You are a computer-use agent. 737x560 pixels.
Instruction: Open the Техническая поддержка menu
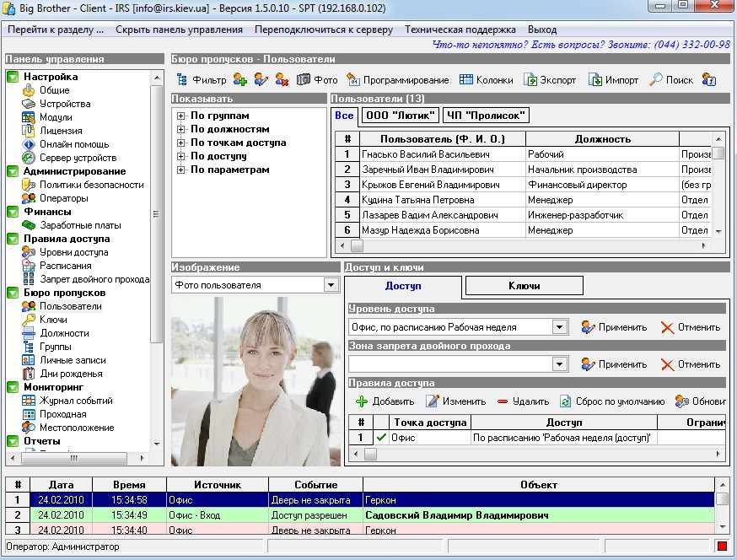tap(460, 30)
